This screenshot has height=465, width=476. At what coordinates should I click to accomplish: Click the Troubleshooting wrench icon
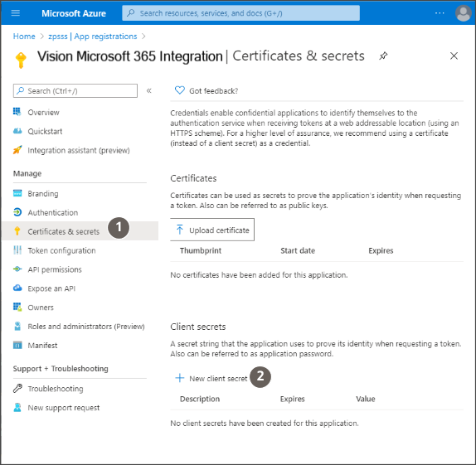(x=17, y=388)
